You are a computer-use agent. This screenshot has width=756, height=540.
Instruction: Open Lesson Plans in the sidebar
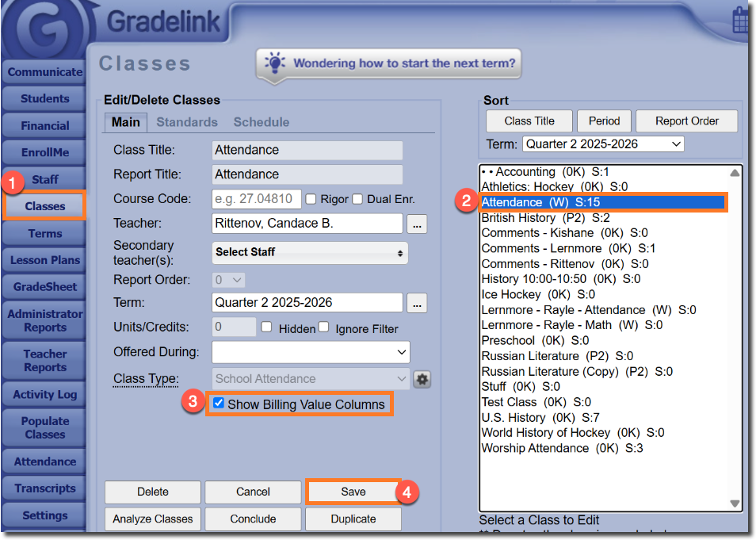[45, 260]
